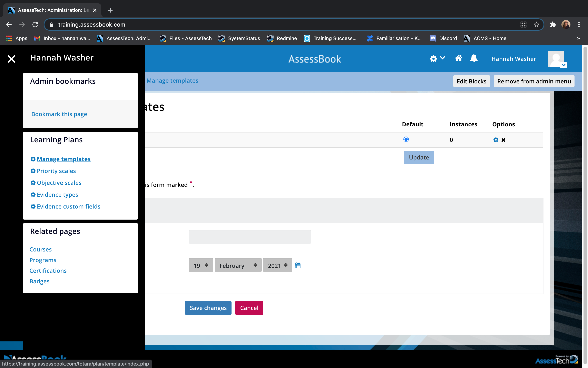Open the Apps bookmark shortcut

pyautogui.click(x=17, y=38)
